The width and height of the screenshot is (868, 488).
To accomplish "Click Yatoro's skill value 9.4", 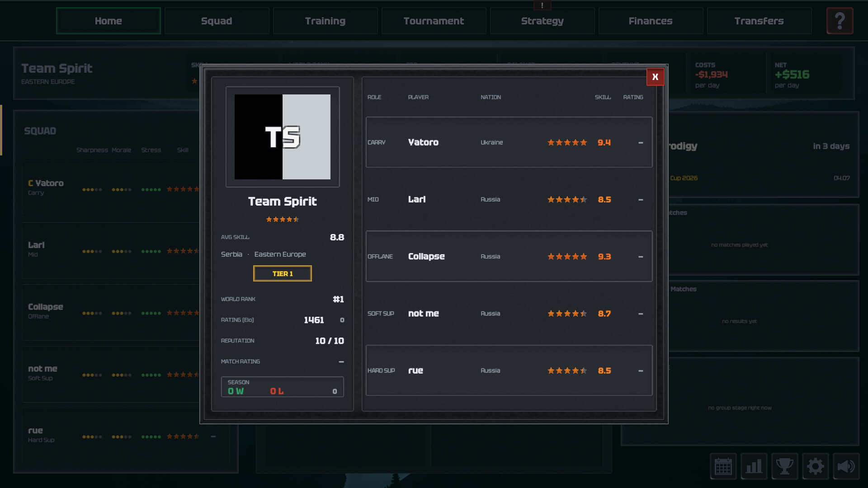I will click(x=604, y=142).
